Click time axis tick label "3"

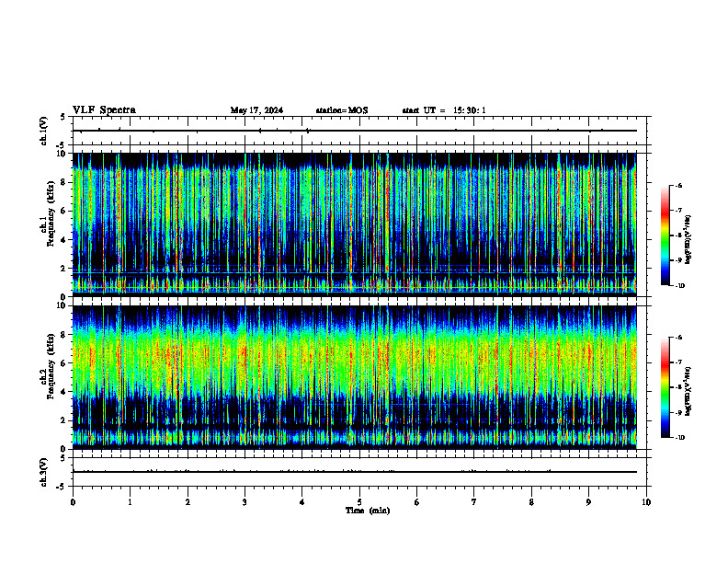click(245, 502)
